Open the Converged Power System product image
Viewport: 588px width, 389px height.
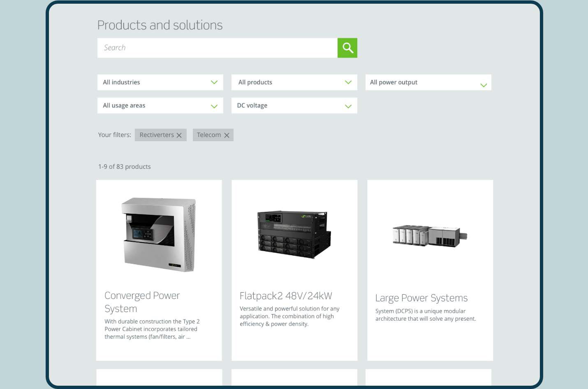159,235
